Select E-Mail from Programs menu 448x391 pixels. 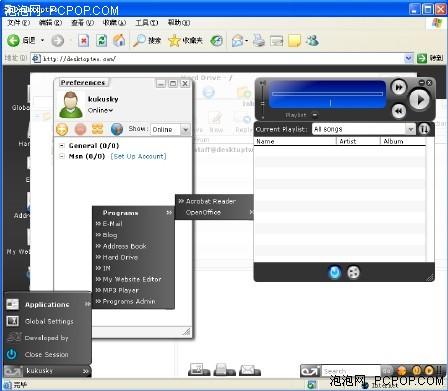(x=133, y=224)
